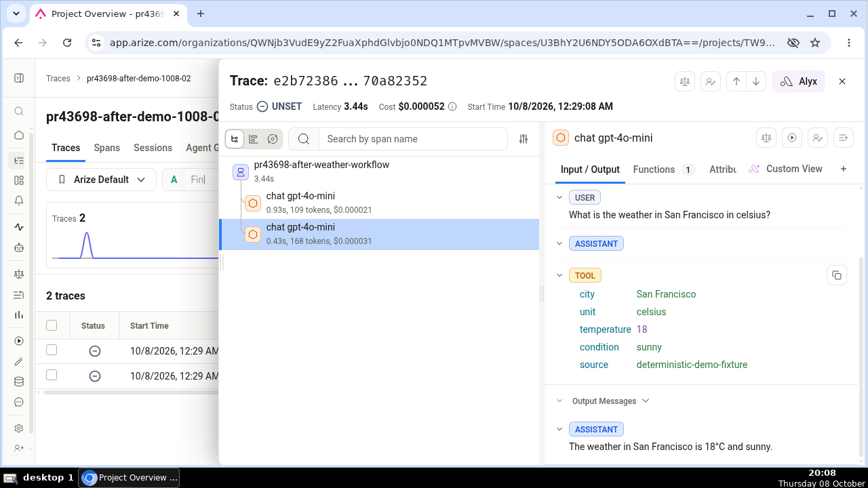
Task: Open the bar chart icon in sidebar
Action: click(x=19, y=315)
